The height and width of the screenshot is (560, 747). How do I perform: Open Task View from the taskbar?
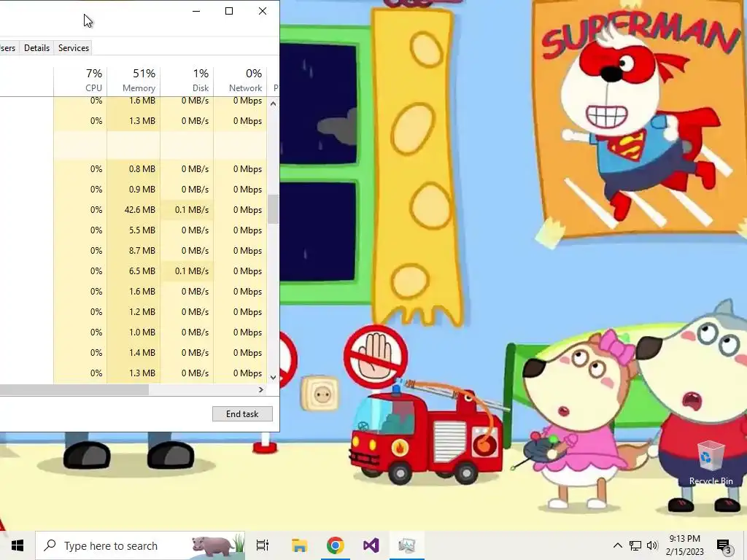pyautogui.click(x=263, y=545)
